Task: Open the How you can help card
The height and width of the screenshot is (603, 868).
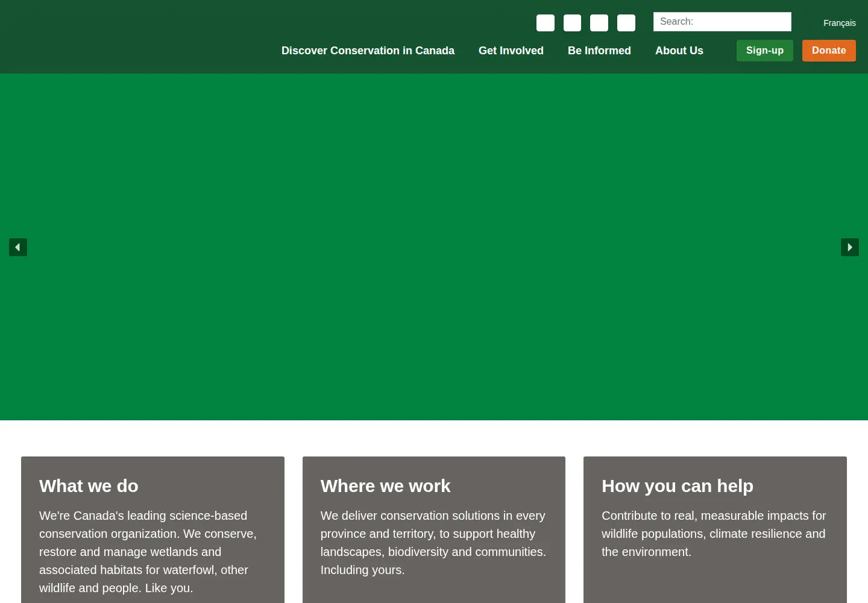Action: click(x=715, y=529)
